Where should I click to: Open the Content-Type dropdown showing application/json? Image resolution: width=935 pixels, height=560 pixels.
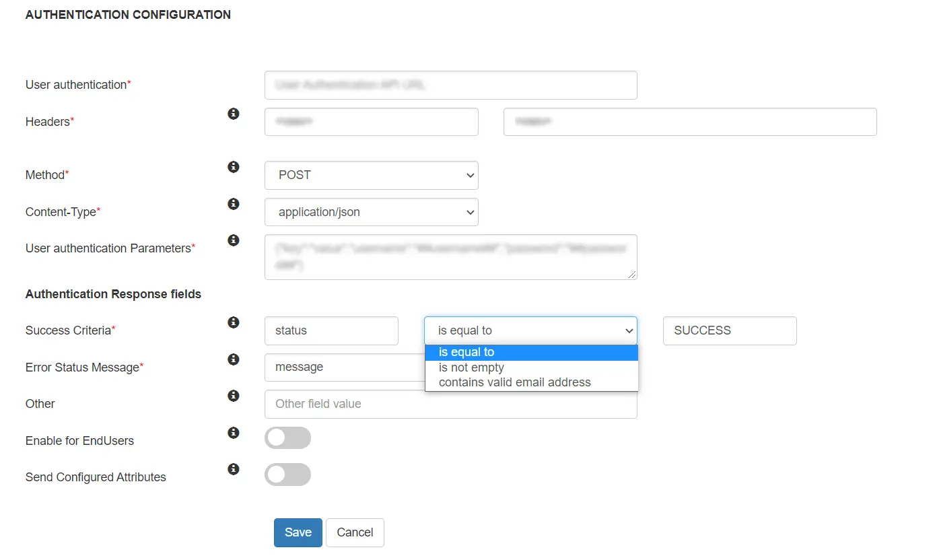[371, 212]
